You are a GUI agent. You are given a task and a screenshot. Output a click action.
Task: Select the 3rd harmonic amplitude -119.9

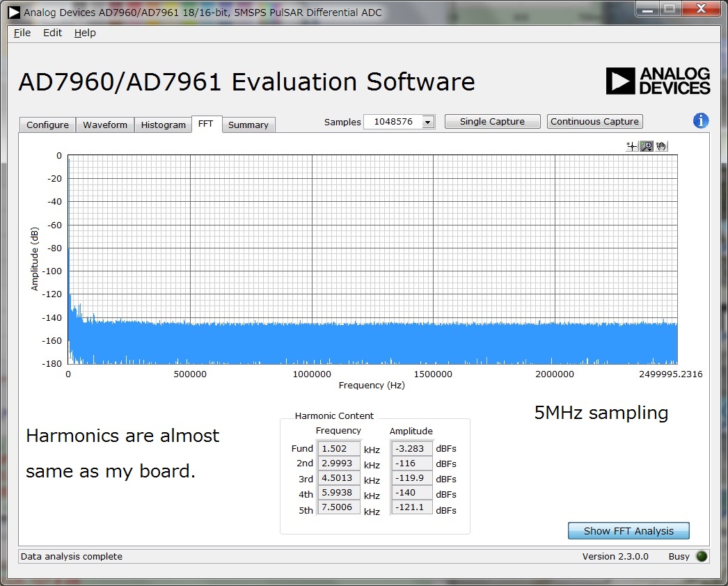tap(411, 478)
